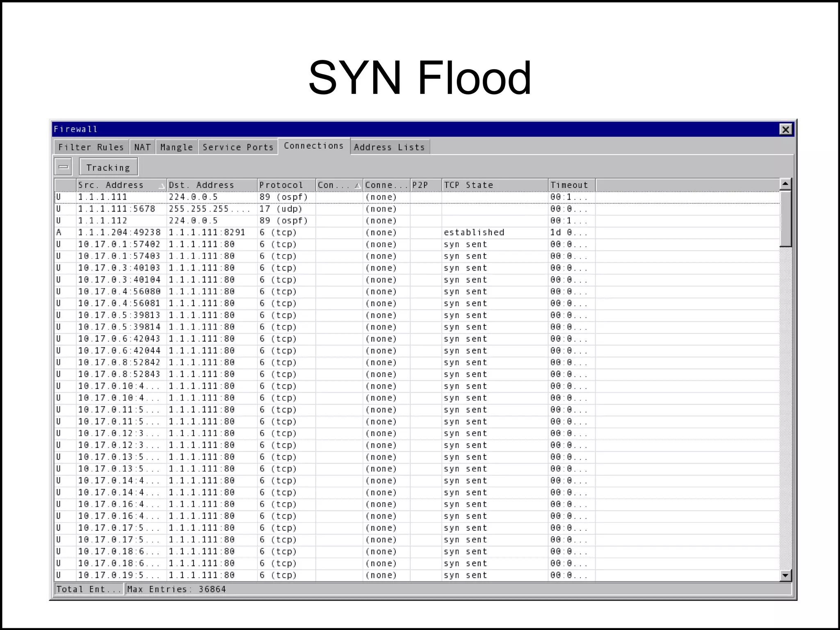Sort by Timeout column header

click(x=572, y=185)
